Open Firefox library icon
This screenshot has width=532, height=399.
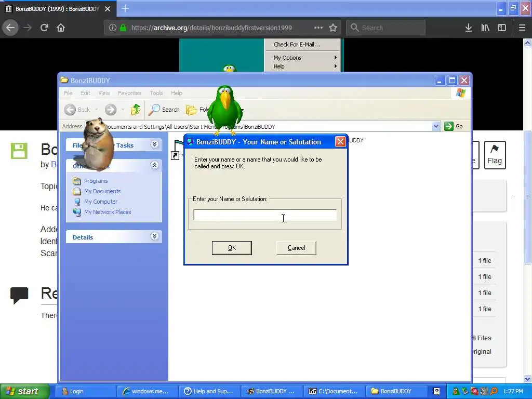coord(485,28)
